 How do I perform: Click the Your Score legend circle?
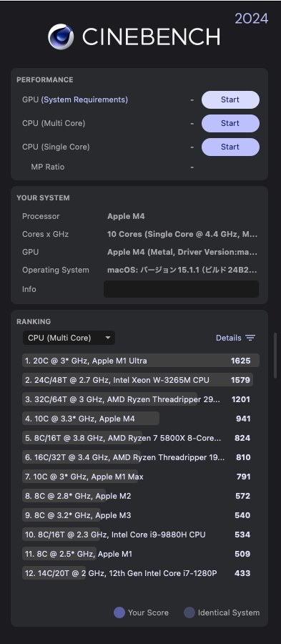[119, 613]
